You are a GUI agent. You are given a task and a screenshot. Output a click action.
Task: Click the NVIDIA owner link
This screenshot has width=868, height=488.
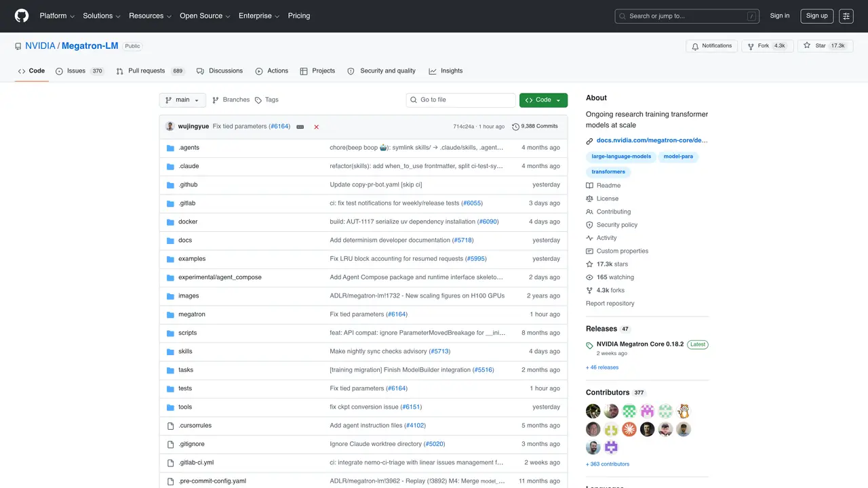(40, 46)
